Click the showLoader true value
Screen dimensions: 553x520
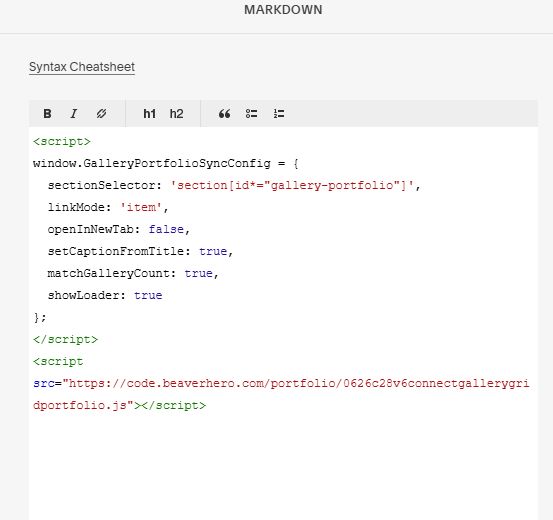[x=148, y=295]
